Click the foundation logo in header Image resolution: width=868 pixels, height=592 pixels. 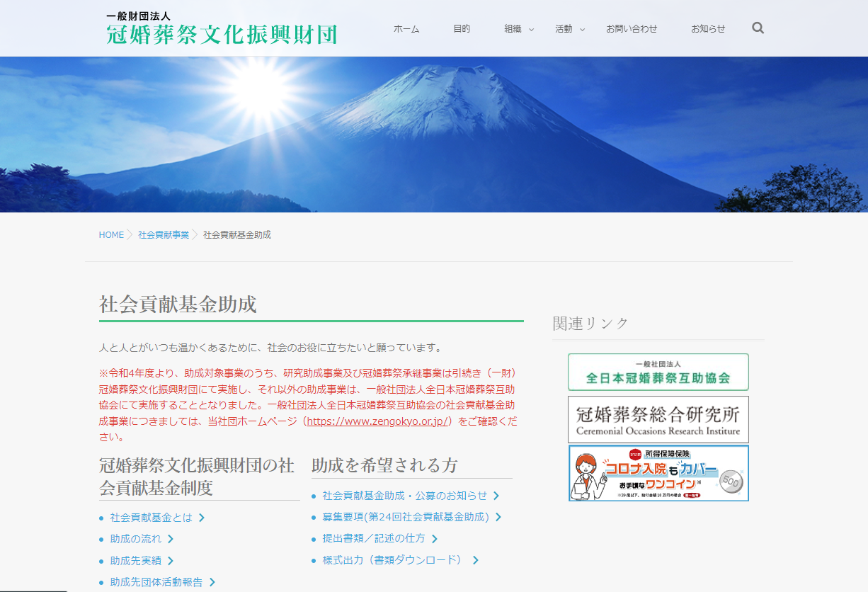(x=221, y=29)
